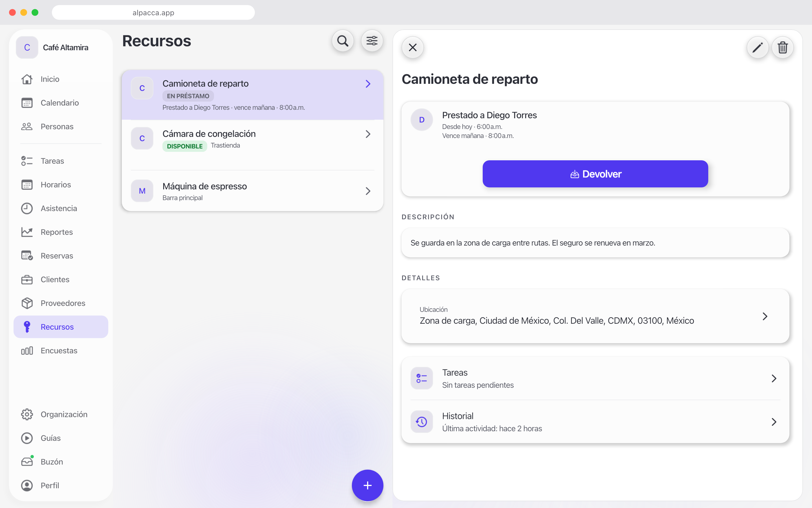
Task: Click the Calendario icon in sidebar
Action: [x=27, y=103]
